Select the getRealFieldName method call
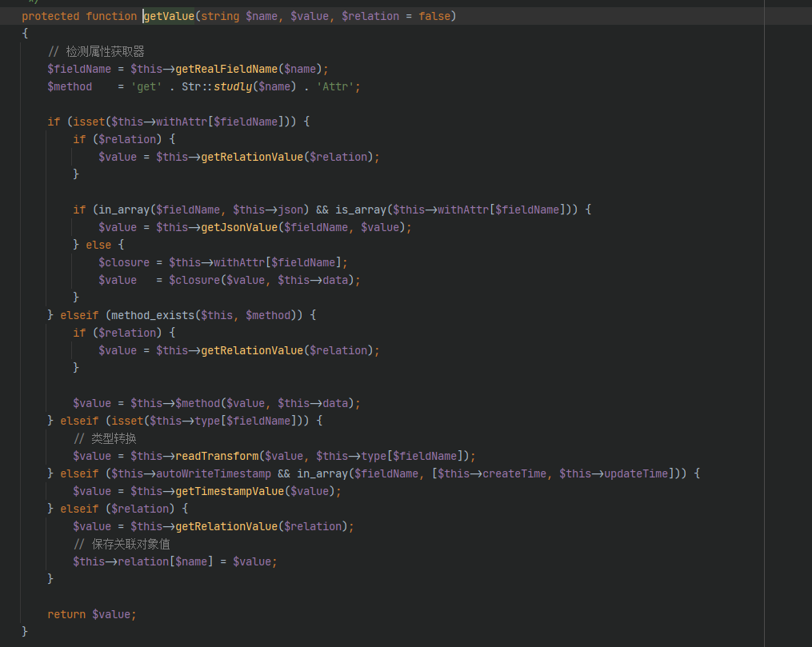This screenshot has height=647, width=812. (224, 69)
